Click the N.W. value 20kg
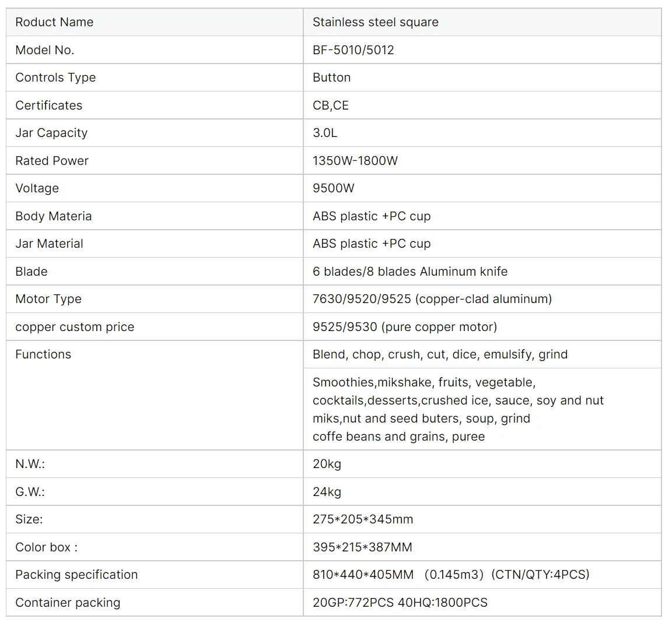 pos(327,464)
